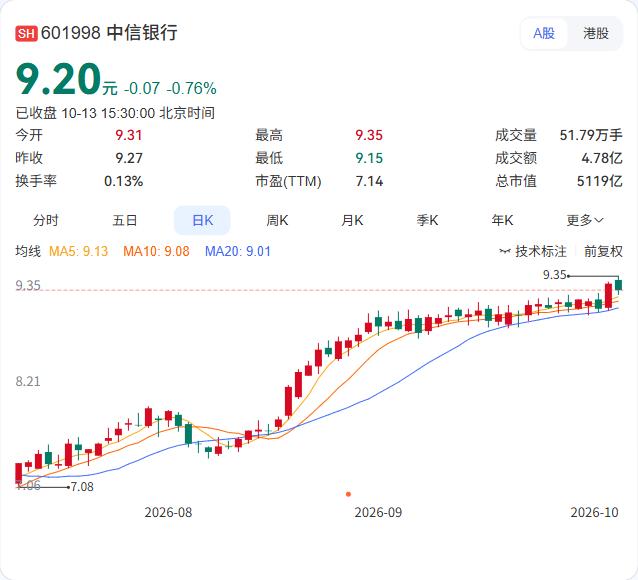Click the 技术标注 icon
Screen dimensions: 638x580
click(505, 252)
